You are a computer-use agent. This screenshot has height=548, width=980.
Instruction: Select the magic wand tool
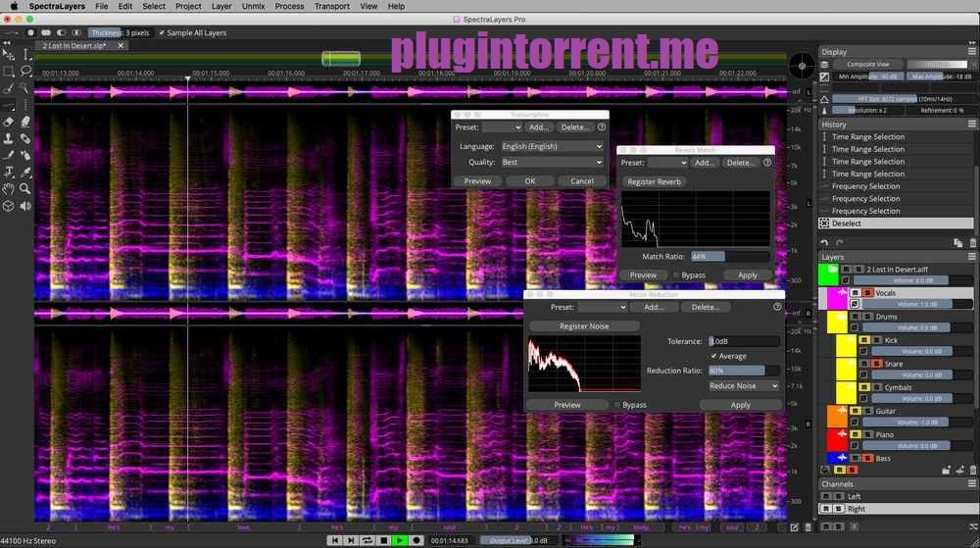point(25,89)
